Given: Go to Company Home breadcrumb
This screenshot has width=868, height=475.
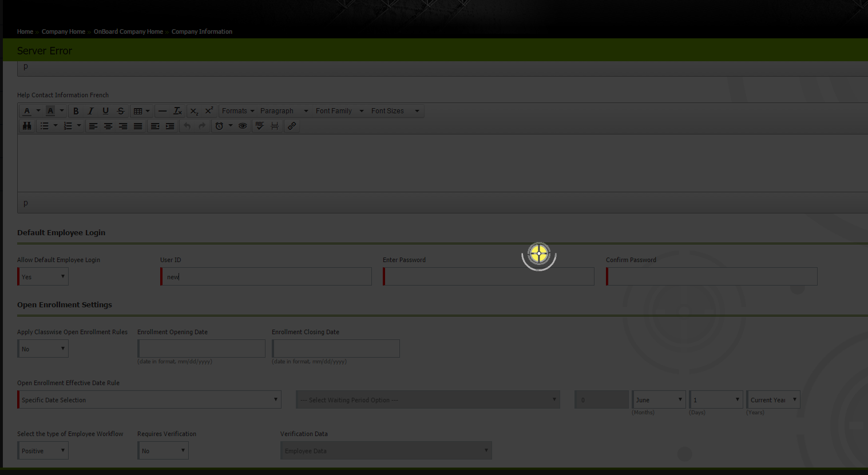Looking at the screenshot, I should tap(63, 32).
